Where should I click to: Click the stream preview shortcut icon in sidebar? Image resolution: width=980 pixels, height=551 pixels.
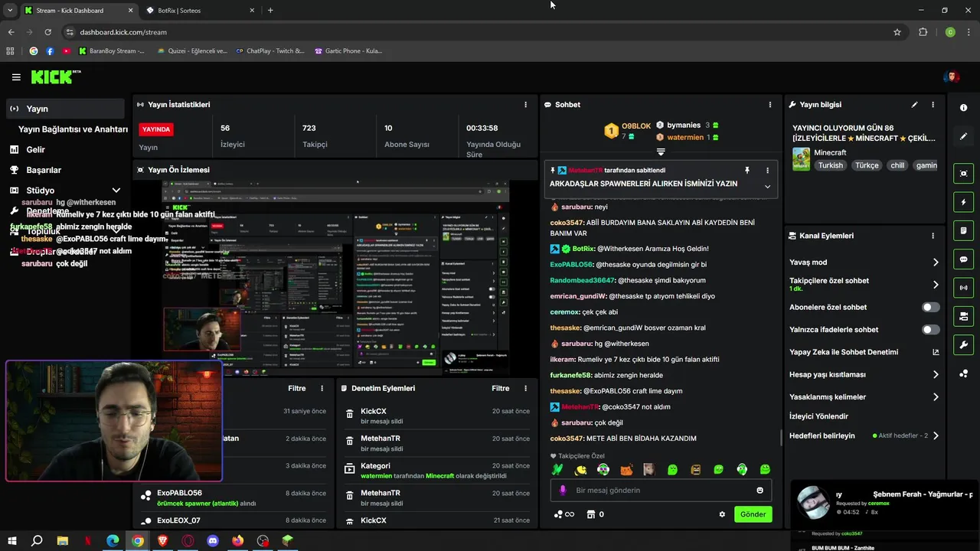[x=963, y=174]
